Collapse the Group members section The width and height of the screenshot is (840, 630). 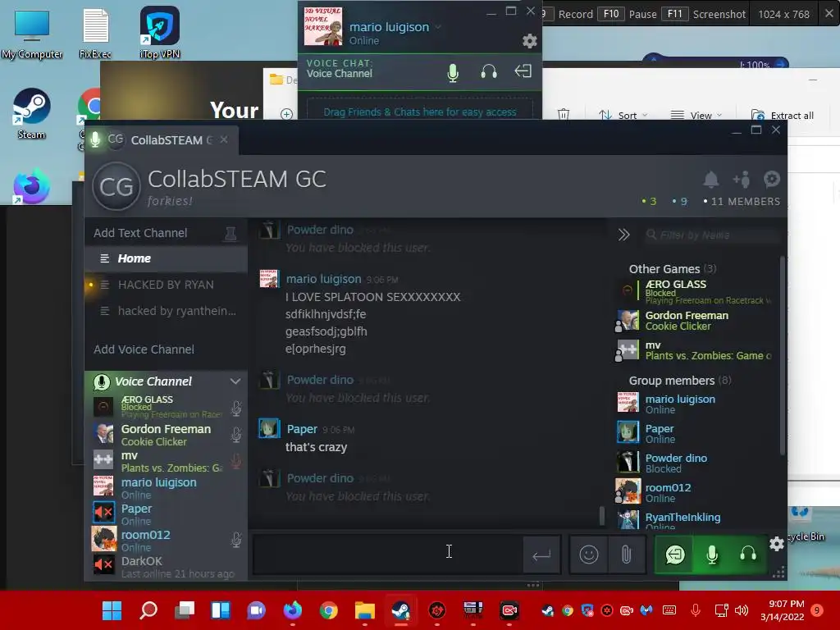680,381
